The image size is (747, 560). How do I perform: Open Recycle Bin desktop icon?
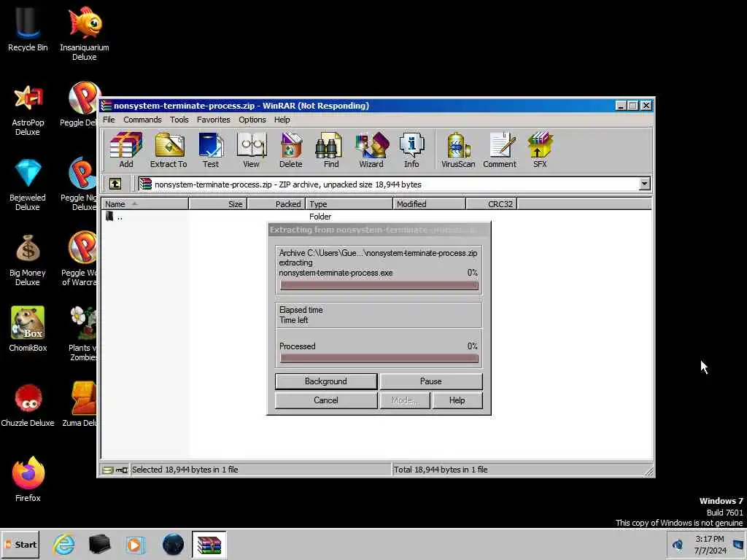(x=28, y=28)
